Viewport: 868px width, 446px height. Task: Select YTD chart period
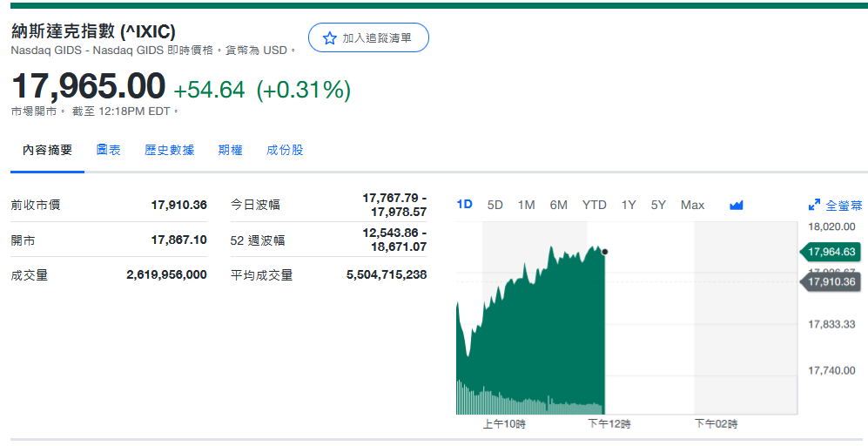pos(594,205)
